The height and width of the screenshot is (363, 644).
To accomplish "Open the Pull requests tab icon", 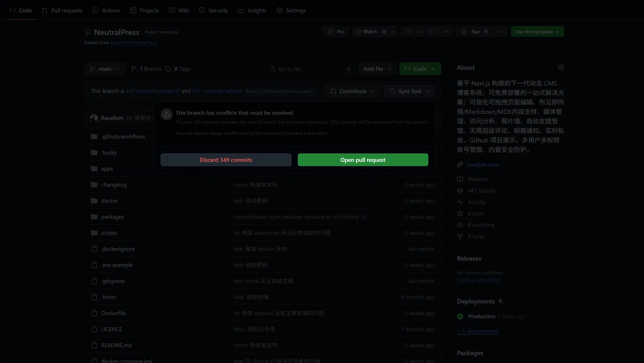I will coord(44,10).
